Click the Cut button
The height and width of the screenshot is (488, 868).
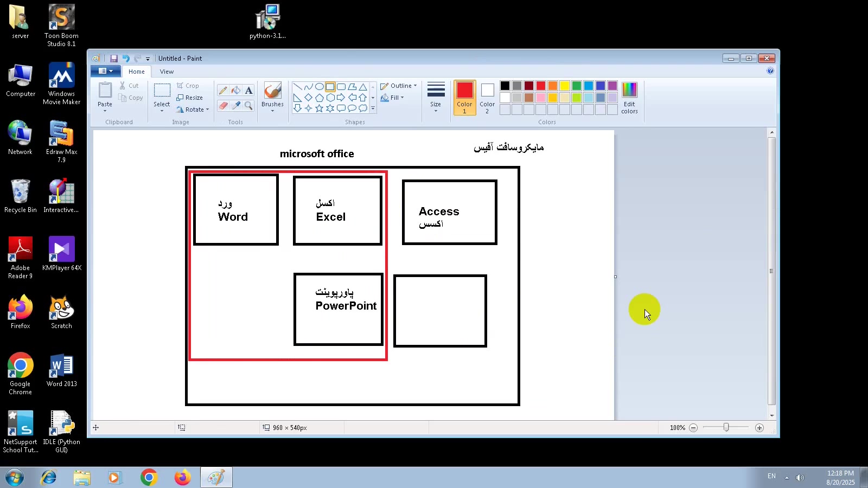click(x=129, y=86)
